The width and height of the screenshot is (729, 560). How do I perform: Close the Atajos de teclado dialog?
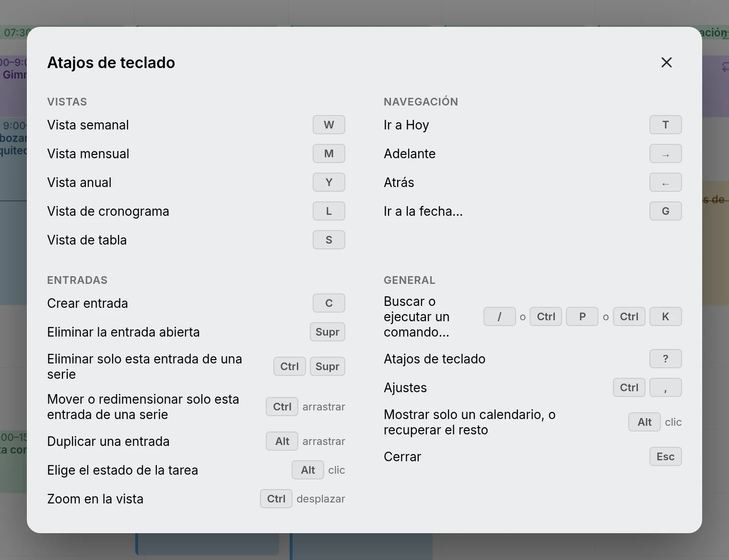(666, 62)
